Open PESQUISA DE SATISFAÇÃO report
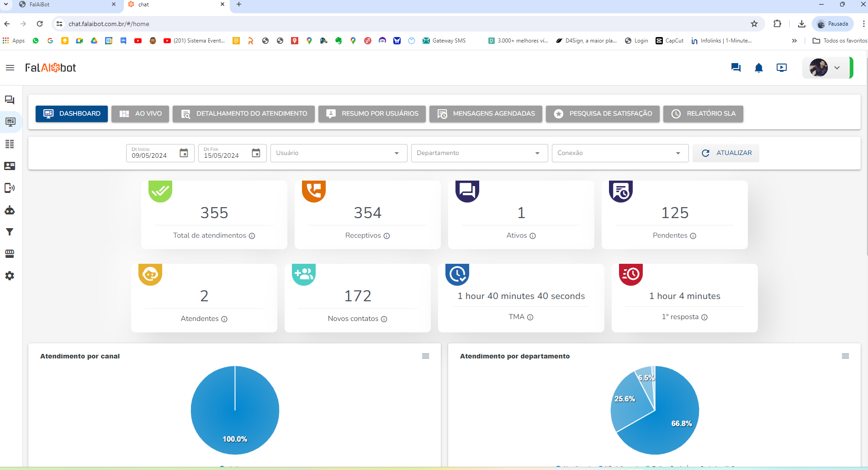Viewport: 868px width, 470px height. pyautogui.click(x=603, y=114)
